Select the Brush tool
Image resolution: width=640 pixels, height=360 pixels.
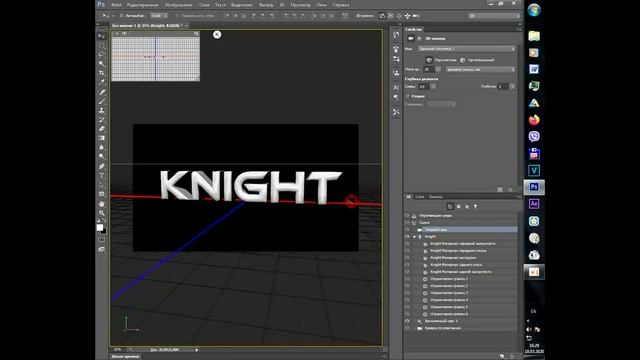coord(102,101)
